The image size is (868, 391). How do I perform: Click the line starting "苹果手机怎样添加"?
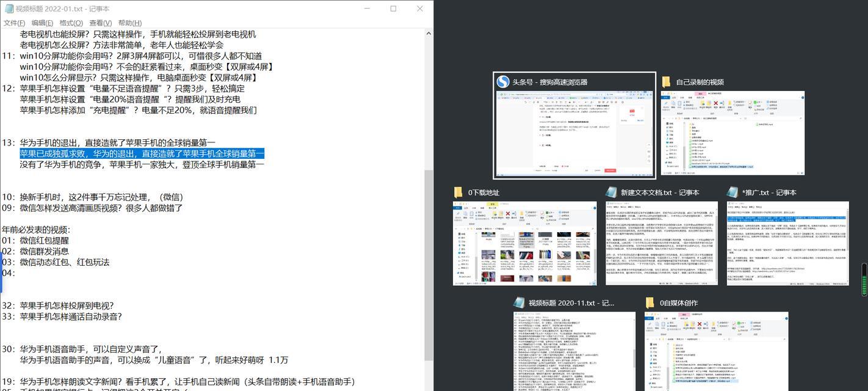138,111
